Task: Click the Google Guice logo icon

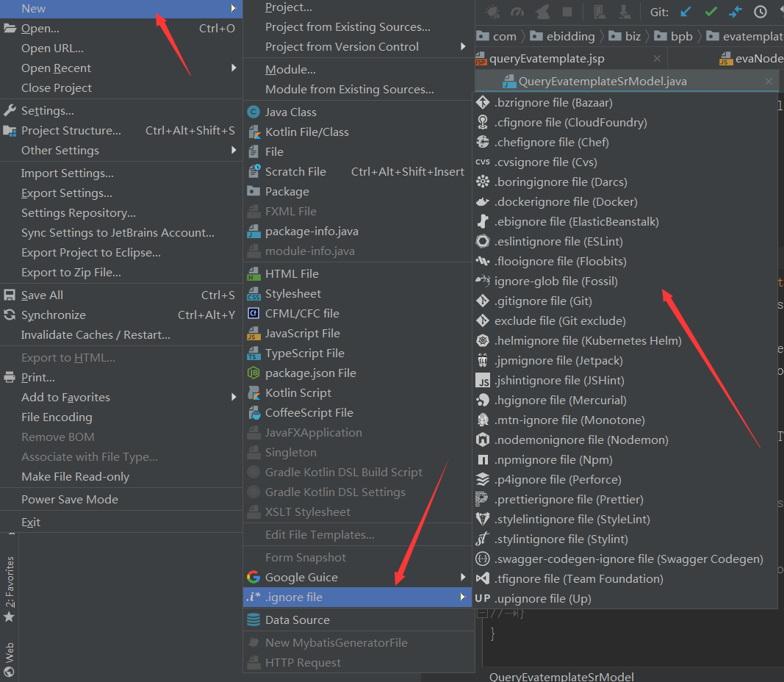Action: (253, 578)
